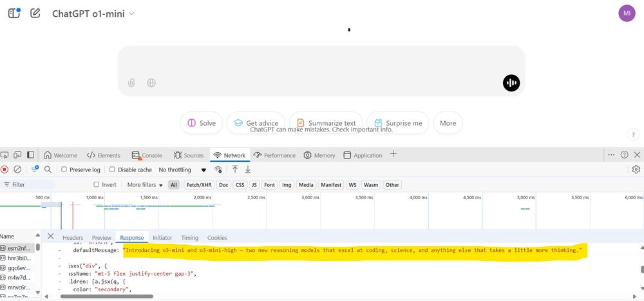Stop recording the network log
The image size is (644, 301).
pos(5,170)
